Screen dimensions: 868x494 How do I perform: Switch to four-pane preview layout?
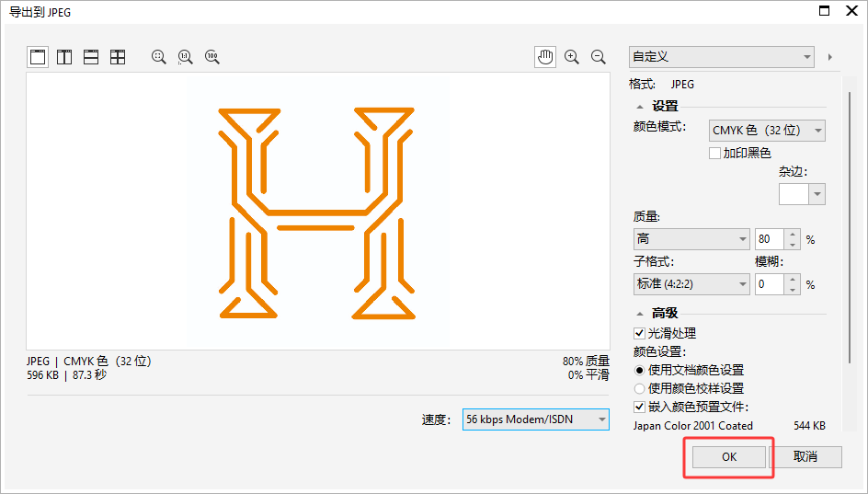click(x=118, y=57)
